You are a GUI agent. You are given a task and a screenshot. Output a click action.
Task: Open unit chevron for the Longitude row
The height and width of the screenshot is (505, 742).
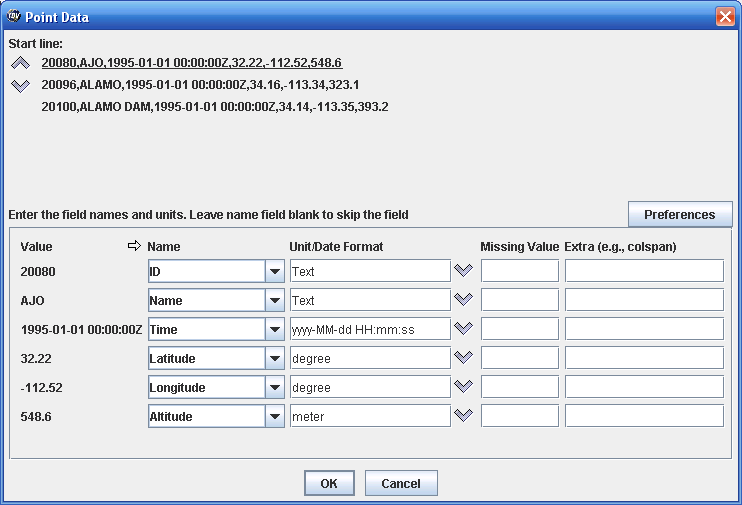[x=463, y=386]
